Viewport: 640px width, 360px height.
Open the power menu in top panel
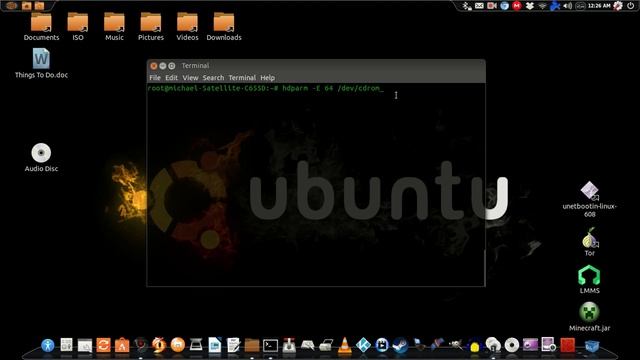tap(631, 6)
